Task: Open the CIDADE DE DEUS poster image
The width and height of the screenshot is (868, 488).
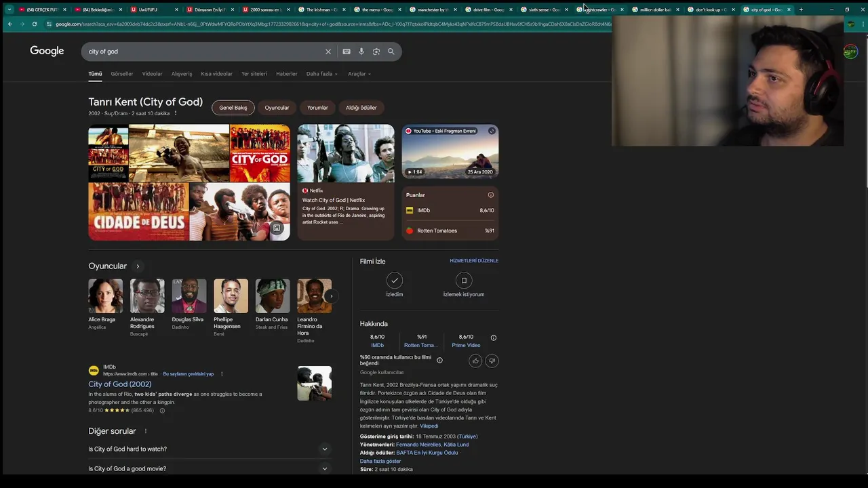Action: coord(138,211)
